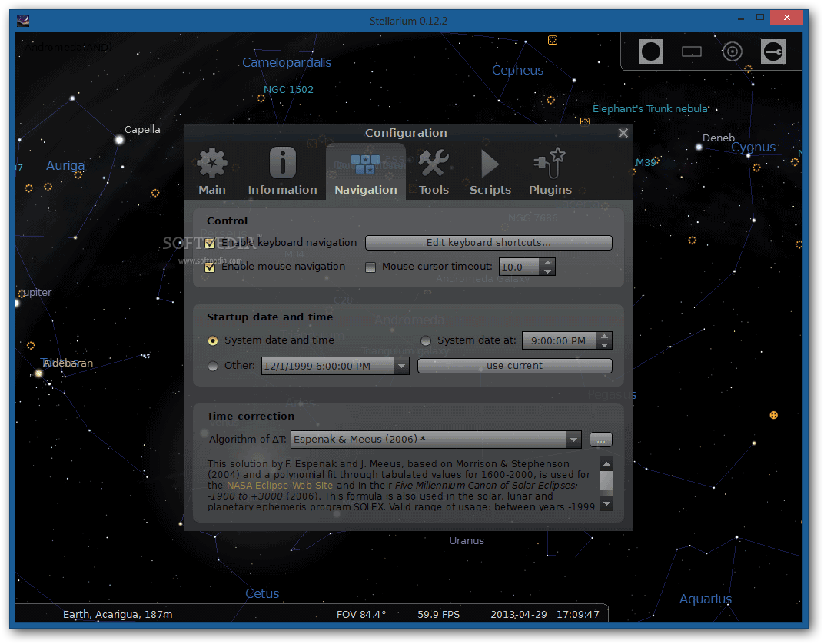Maximize the Stellarium window
This screenshot has height=644, width=824.
(760, 18)
